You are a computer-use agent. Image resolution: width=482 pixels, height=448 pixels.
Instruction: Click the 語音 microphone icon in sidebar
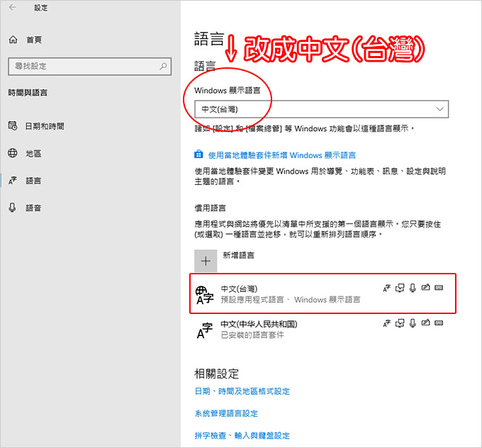(12, 208)
